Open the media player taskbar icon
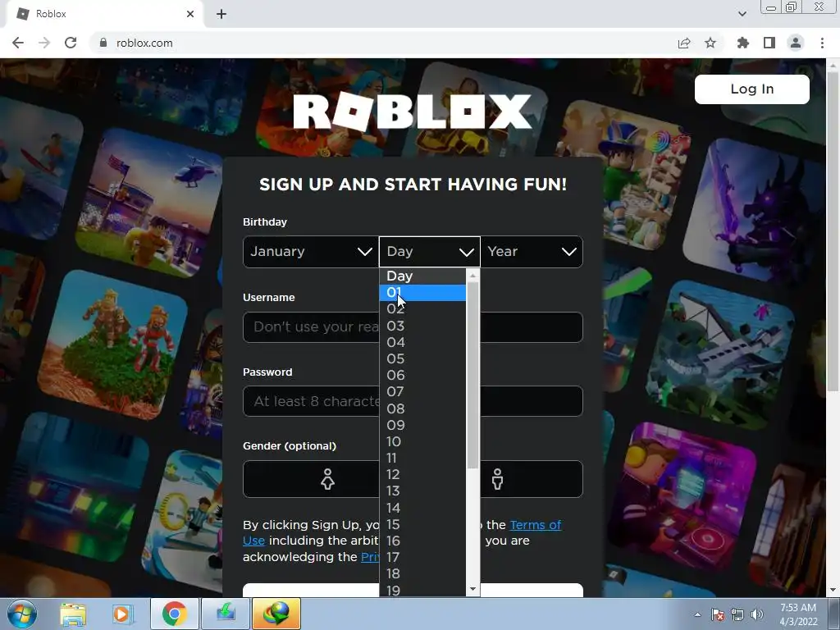Screen dimensions: 840x630 pos(122,614)
